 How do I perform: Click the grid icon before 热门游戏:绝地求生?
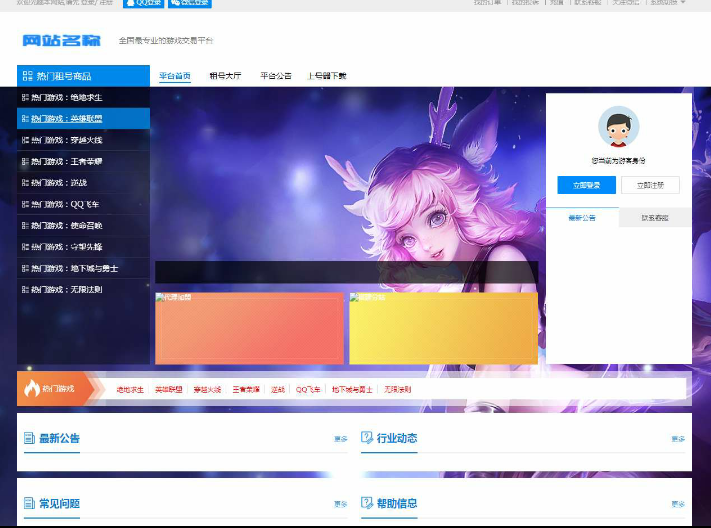pyautogui.click(x=25, y=98)
